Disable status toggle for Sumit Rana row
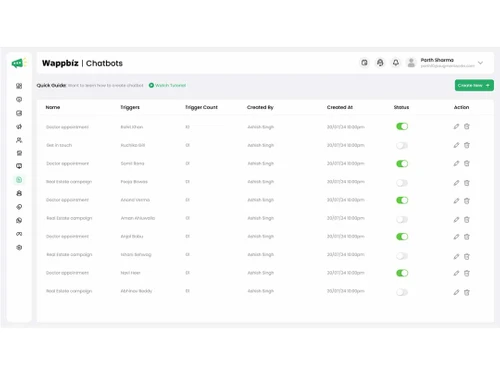 [402, 164]
